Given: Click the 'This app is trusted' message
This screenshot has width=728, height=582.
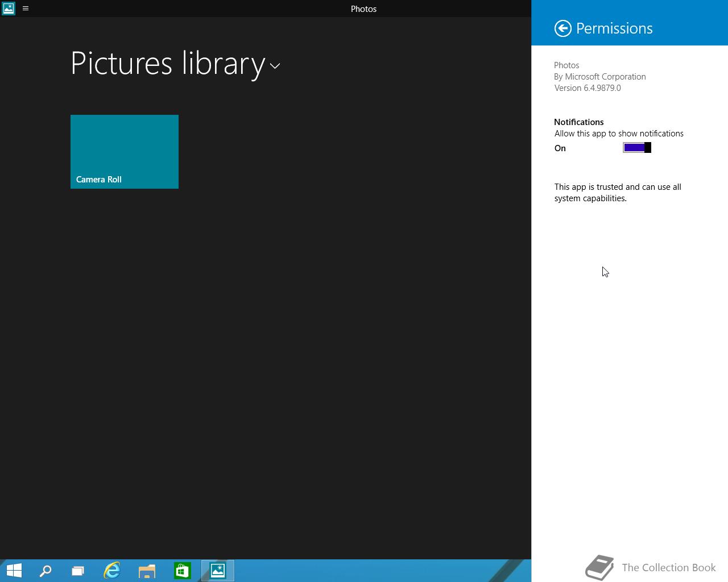Looking at the screenshot, I should [618, 193].
